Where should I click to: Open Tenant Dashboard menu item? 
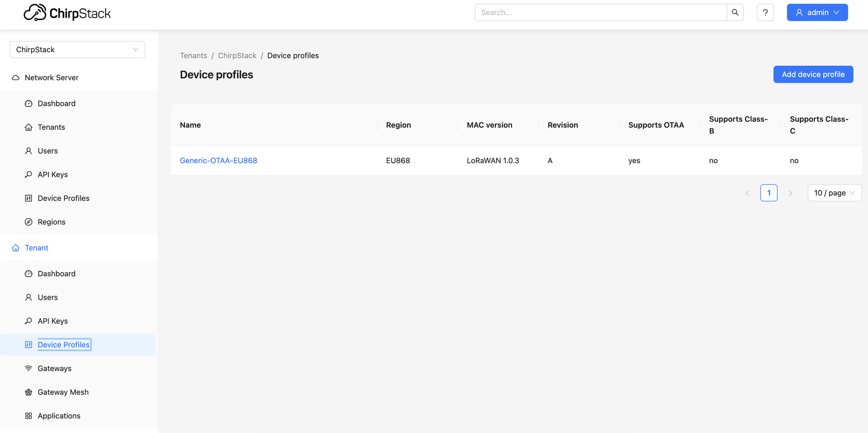[x=79, y=274]
